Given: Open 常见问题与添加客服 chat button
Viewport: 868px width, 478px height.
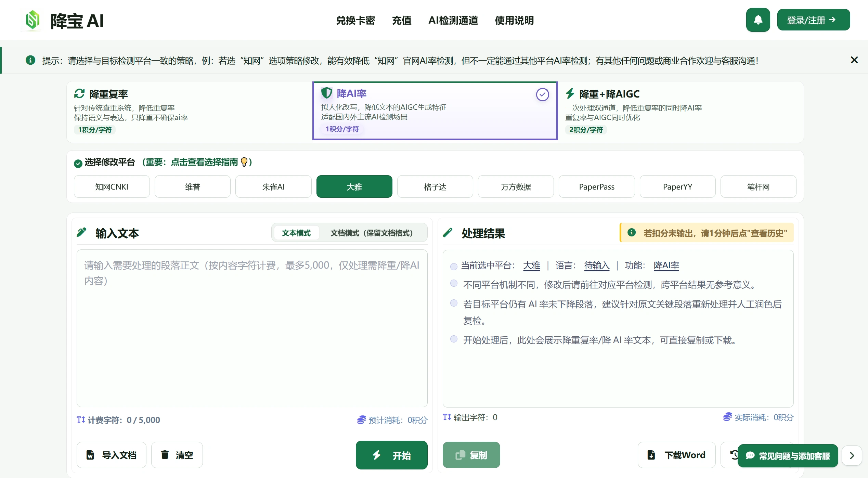Looking at the screenshot, I should point(788,456).
